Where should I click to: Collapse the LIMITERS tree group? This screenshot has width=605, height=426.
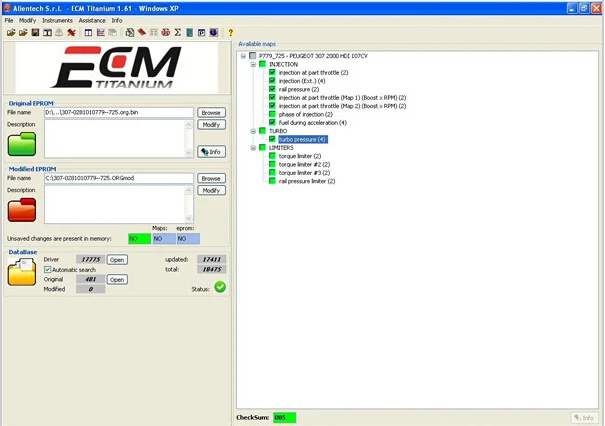253,148
